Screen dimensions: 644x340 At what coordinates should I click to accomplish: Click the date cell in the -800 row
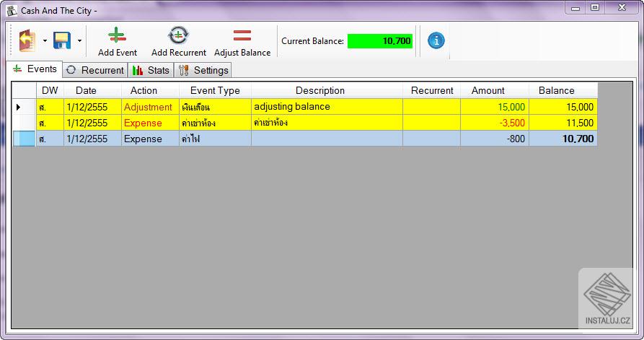[92, 139]
